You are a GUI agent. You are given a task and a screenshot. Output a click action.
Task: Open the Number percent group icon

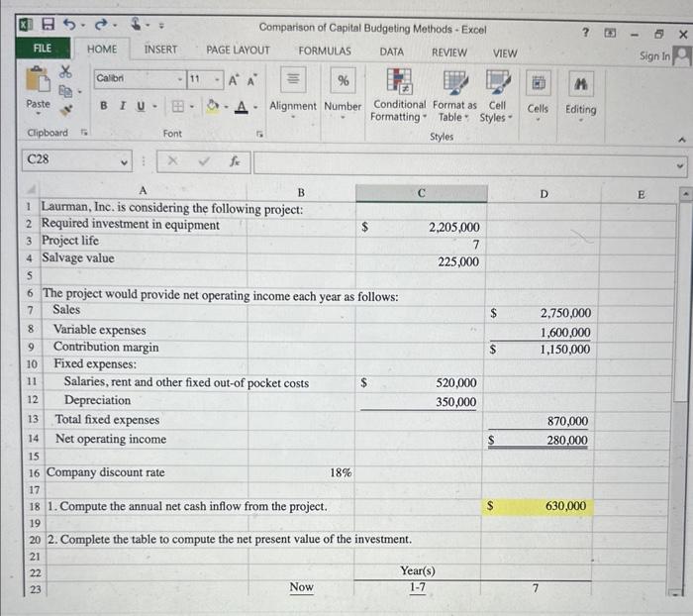coord(343,80)
